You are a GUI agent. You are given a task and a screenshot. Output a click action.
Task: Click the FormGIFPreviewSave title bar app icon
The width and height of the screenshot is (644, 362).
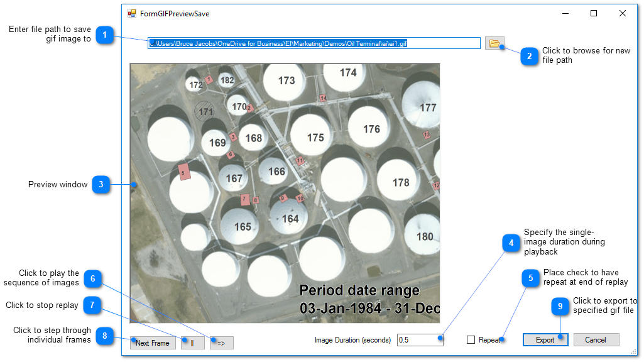[x=132, y=13]
